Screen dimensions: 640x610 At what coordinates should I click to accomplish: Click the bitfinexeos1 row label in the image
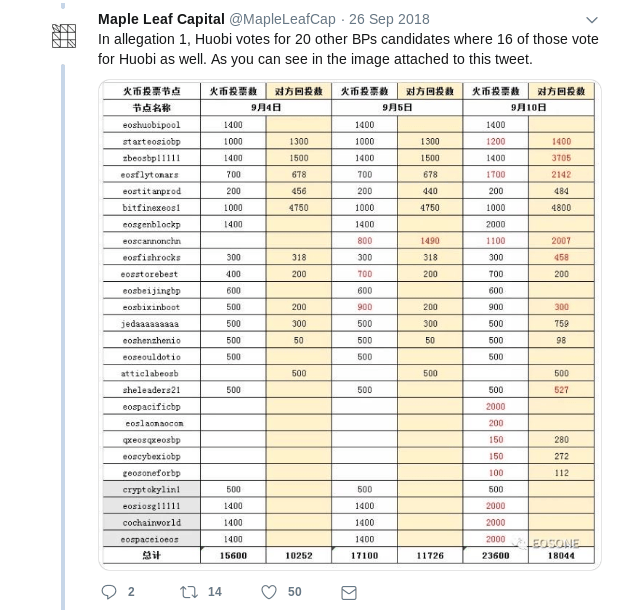[151, 208]
